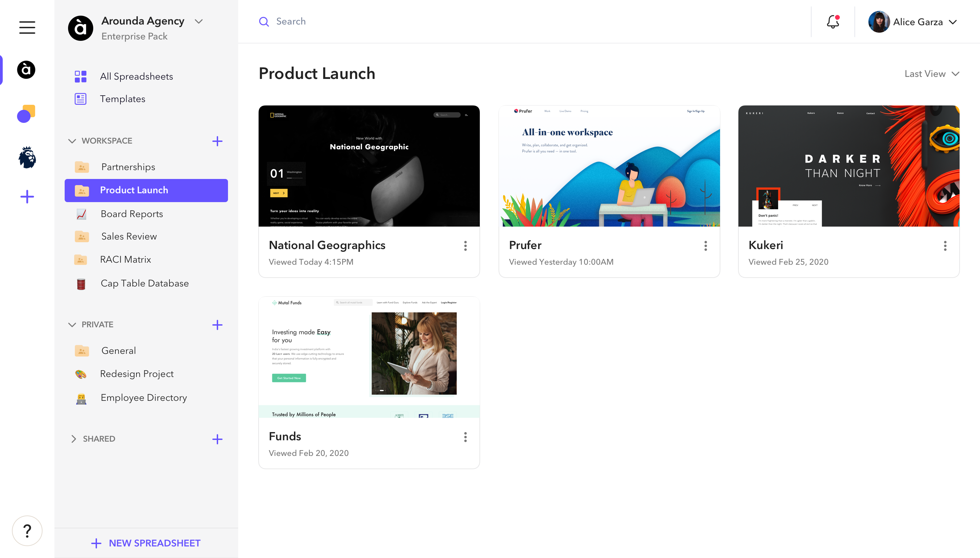The image size is (980, 558).
Task: Click the PRIVATE section label
Action: (x=97, y=325)
